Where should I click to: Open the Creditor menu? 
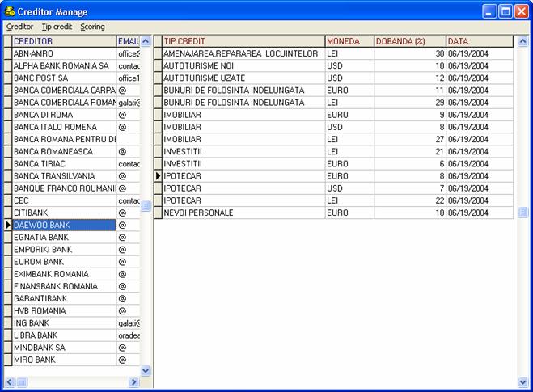tap(19, 27)
